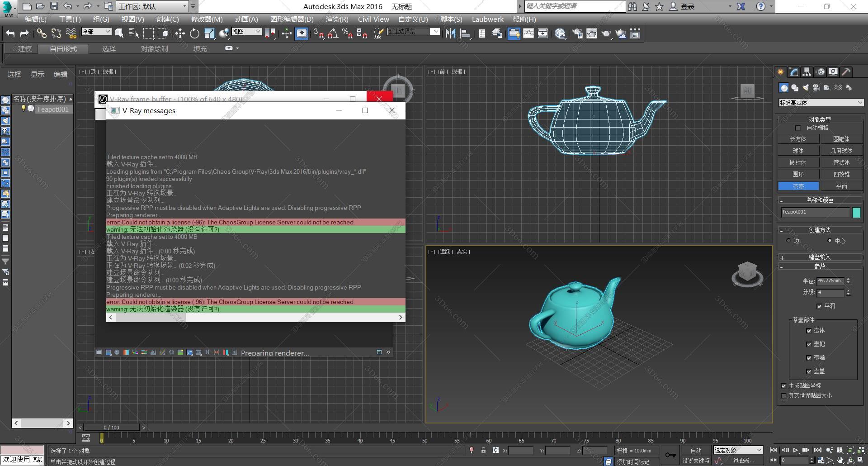The width and height of the screenshot is (868, 466).
Task: Open the 渲染(R) menu
Action: (x=337, y=19)
